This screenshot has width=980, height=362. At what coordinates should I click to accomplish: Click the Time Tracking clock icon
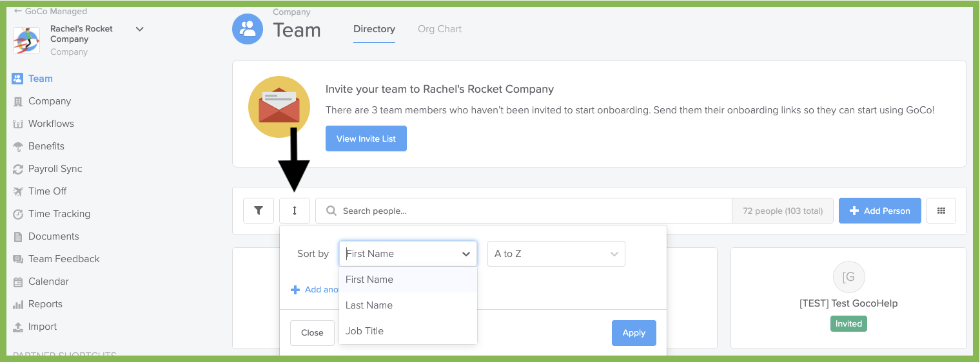pos(17,214)
